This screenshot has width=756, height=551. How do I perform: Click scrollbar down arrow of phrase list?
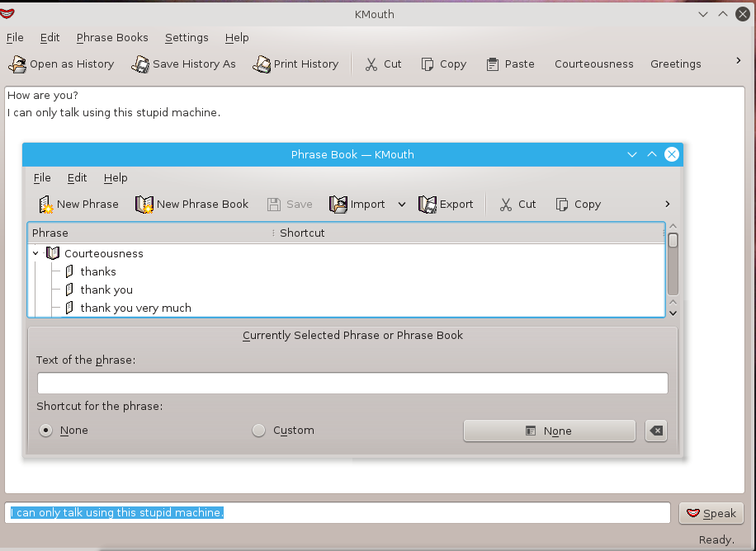pos(673,313)
